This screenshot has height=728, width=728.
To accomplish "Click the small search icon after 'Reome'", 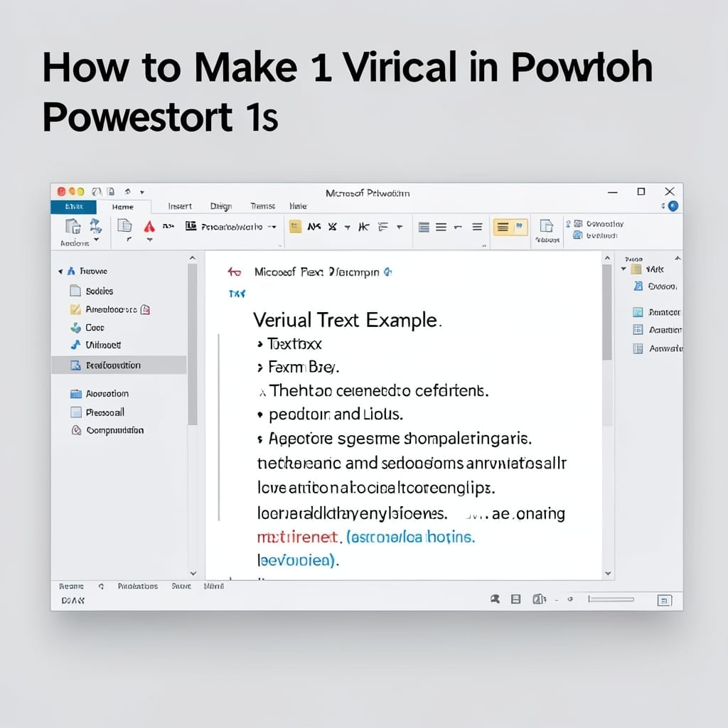I will pos(101,587).
